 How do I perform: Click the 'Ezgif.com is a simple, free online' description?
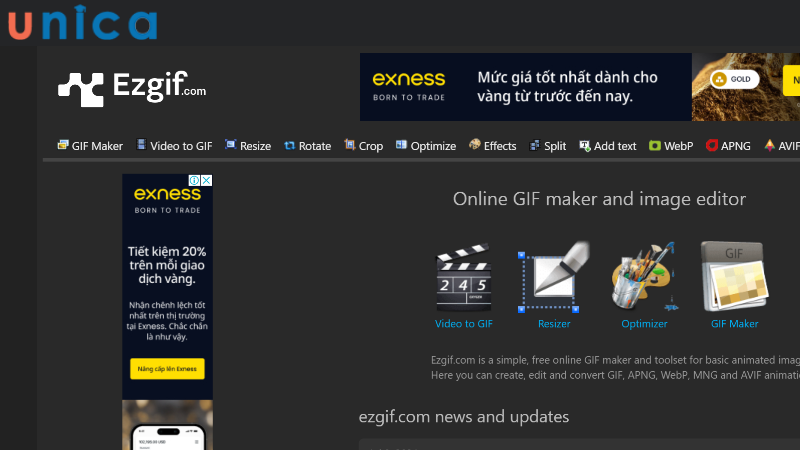click(615, 367)
